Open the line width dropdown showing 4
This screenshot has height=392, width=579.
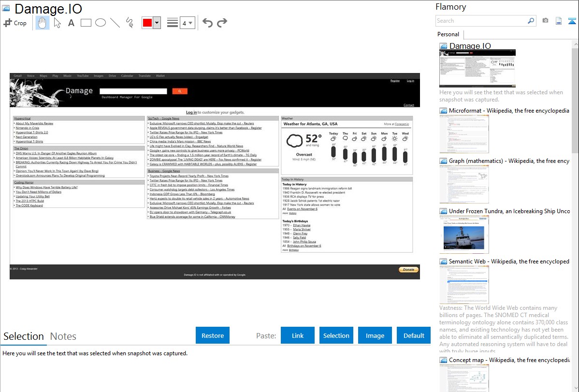pos(187,23)
